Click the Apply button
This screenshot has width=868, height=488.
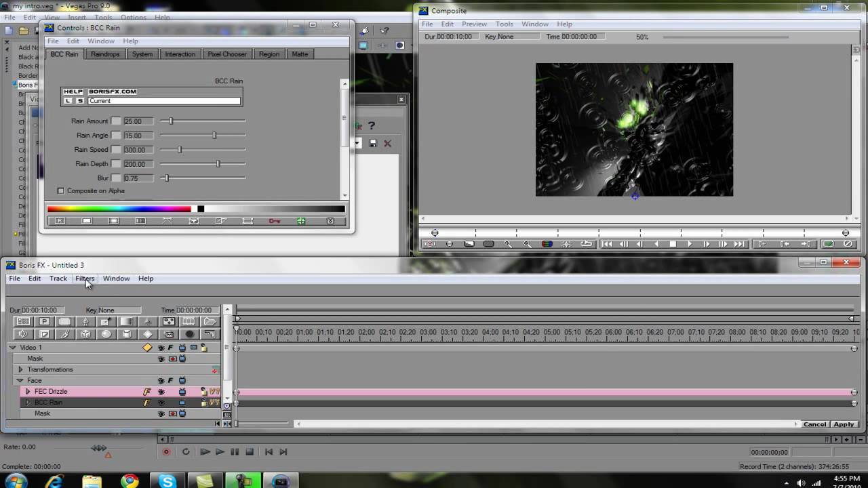pos(844,424)
